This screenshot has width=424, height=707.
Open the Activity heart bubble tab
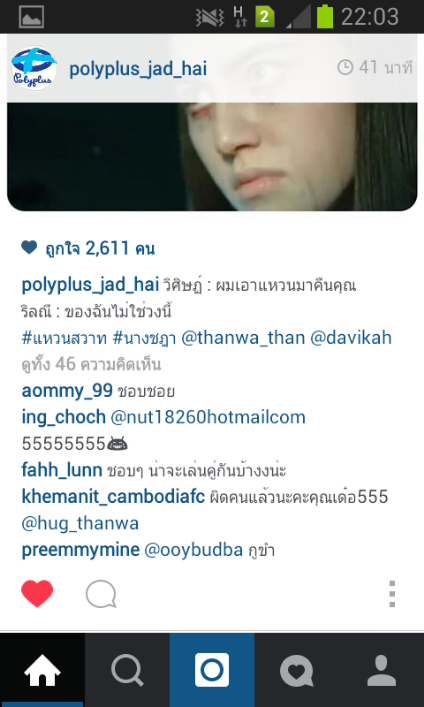pyautogui.click(x=297, y=670)
